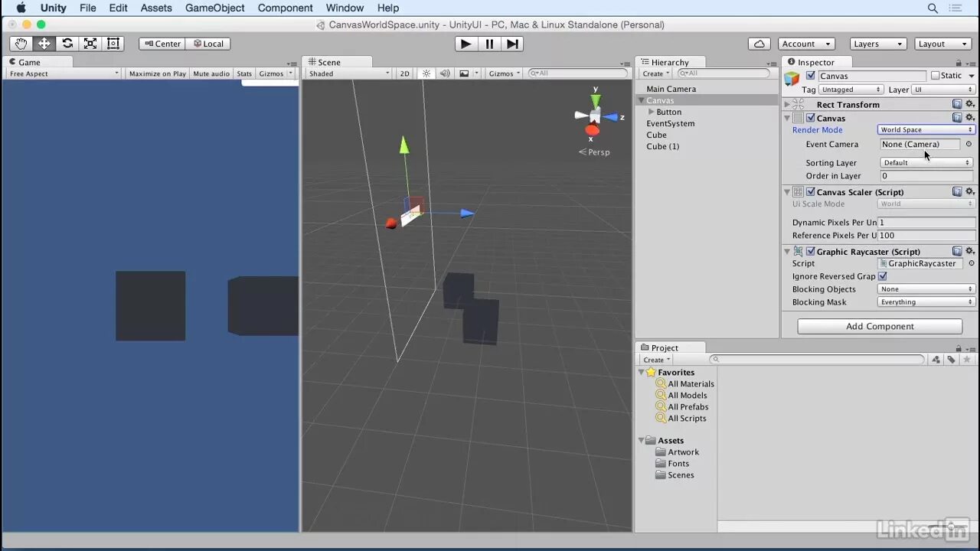
Task: Pick Script object selector circle
Action: tap(972, 263)
